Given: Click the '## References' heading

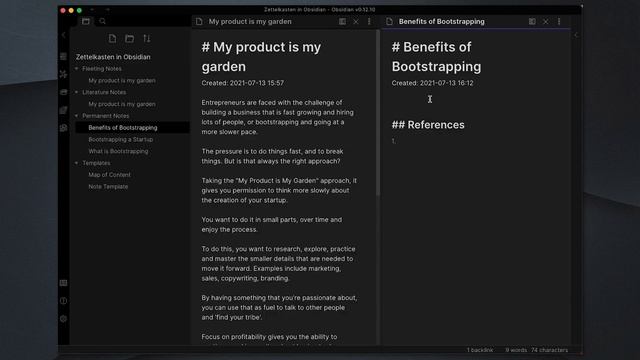Looking at the screenshot, I should coord(428,125).
